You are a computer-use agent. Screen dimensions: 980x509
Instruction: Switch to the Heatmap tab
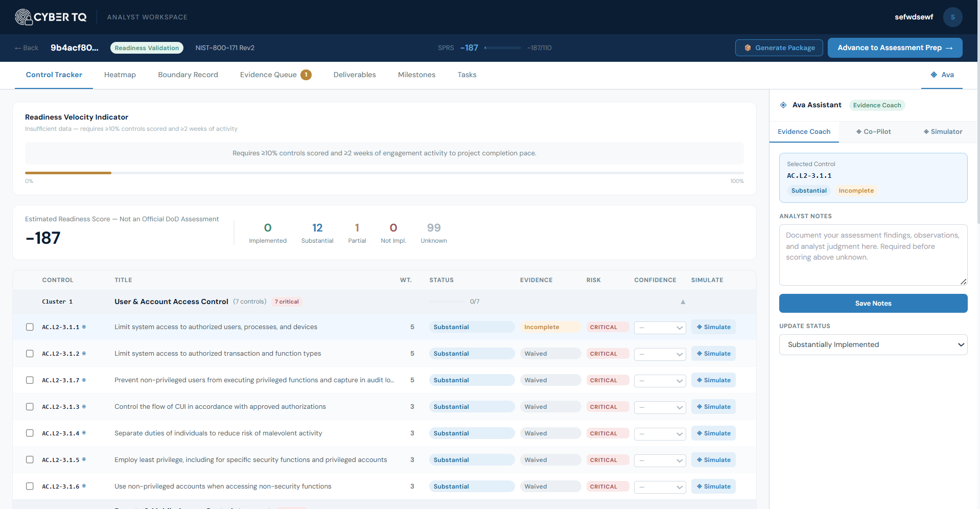coord(120,75)
